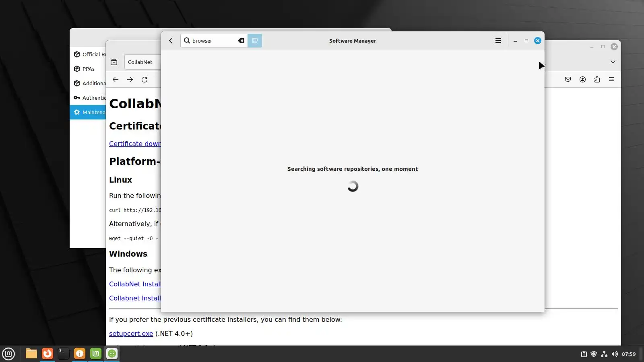Click the 'Linux' heading on the page

click(120, 180)
